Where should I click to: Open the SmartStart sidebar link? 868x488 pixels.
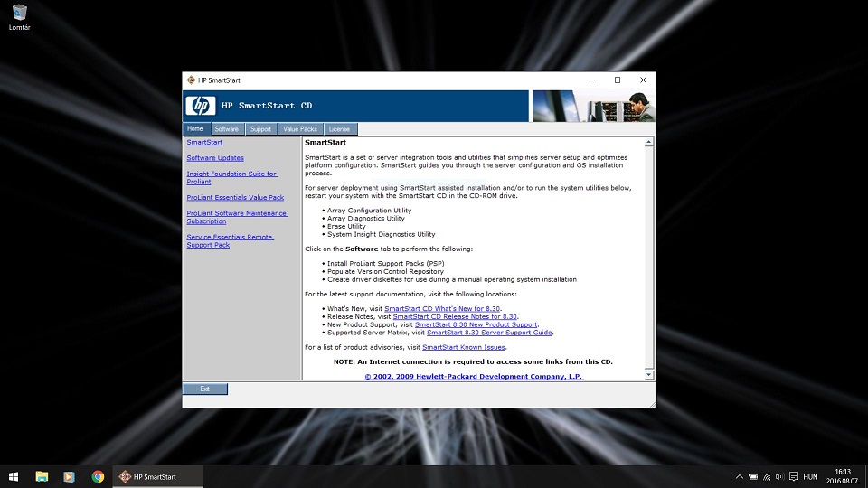pyautogui.click(x=204, y=142)
